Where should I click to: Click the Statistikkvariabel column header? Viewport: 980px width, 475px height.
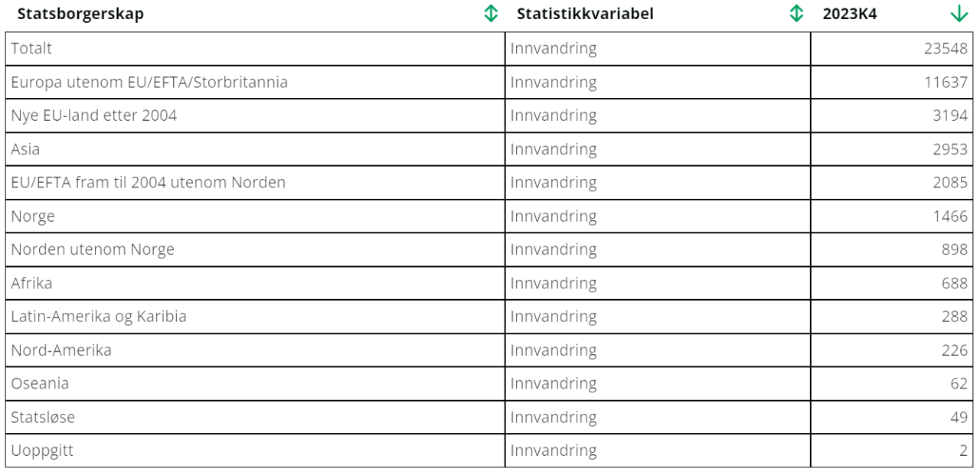pyautogui.click(x=585, y=14)
